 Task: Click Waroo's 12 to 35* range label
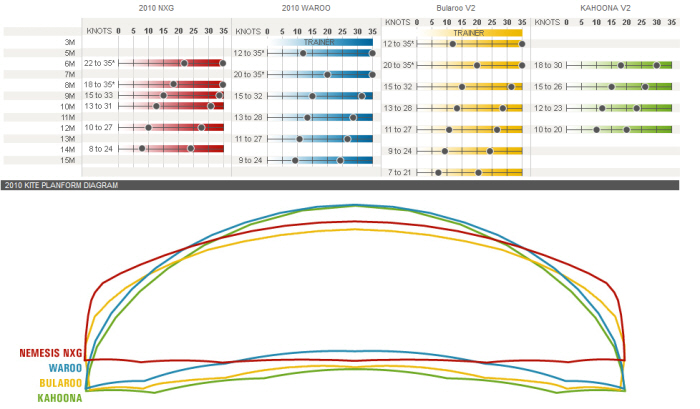[x=249, y=53]
